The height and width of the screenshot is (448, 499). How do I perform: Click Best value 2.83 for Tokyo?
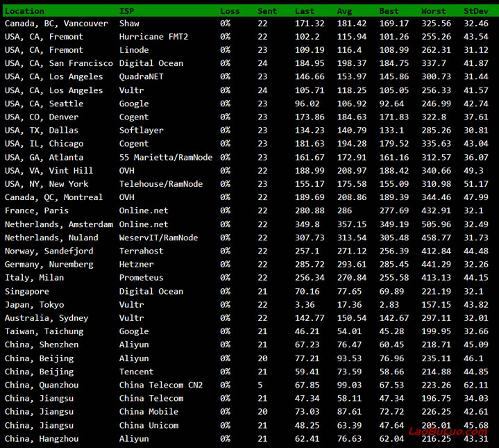coord(389,305)
